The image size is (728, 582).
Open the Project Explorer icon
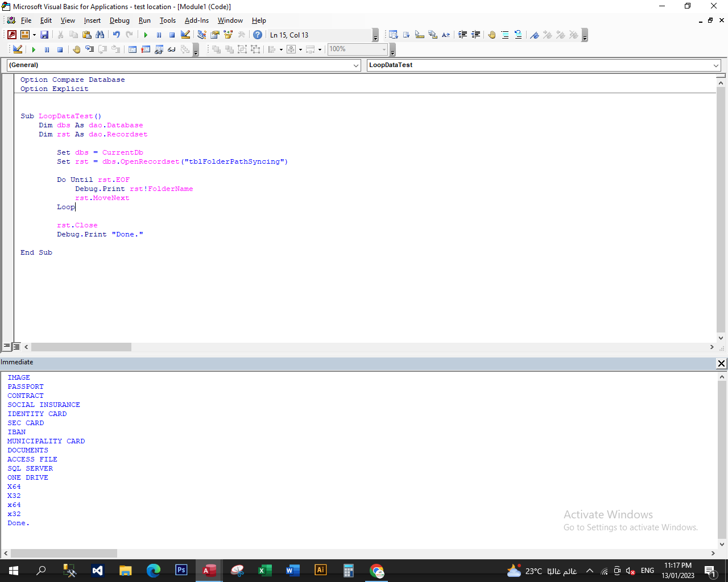pos(201,35)
